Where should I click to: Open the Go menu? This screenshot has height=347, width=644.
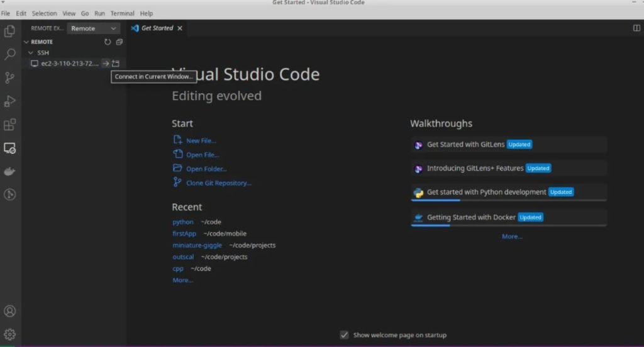tap(85, 13)
